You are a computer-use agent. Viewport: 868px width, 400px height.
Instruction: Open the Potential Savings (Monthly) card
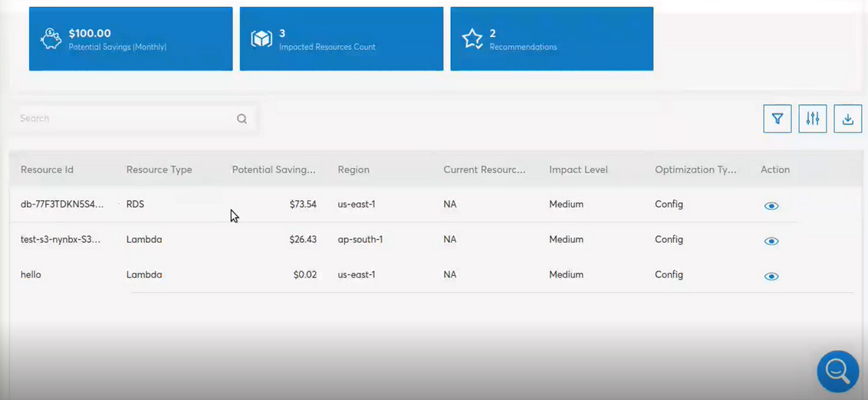pyautogui.click(x=130, y=39)
